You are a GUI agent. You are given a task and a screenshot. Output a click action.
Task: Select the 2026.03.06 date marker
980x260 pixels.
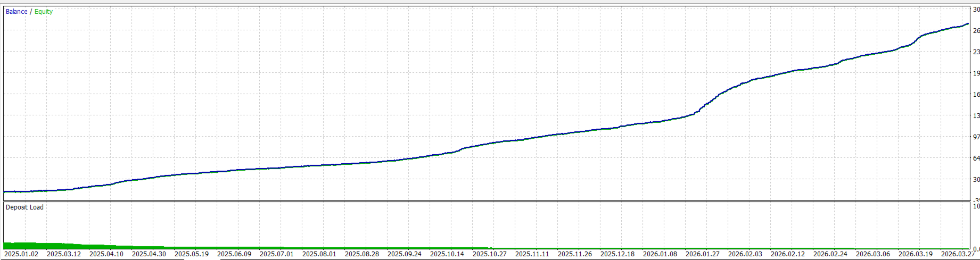873,254
